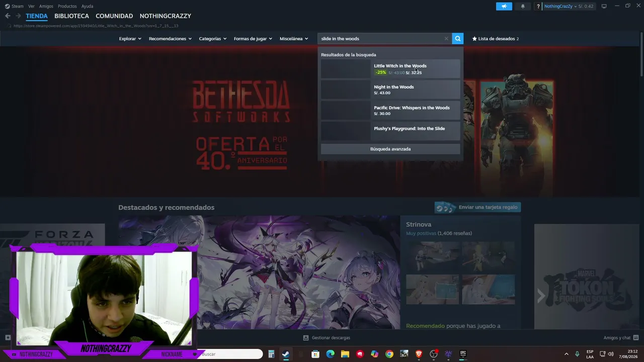Switch to the COMUNIDAD tab
Viewport: 644px width, 362px height.
114,16
